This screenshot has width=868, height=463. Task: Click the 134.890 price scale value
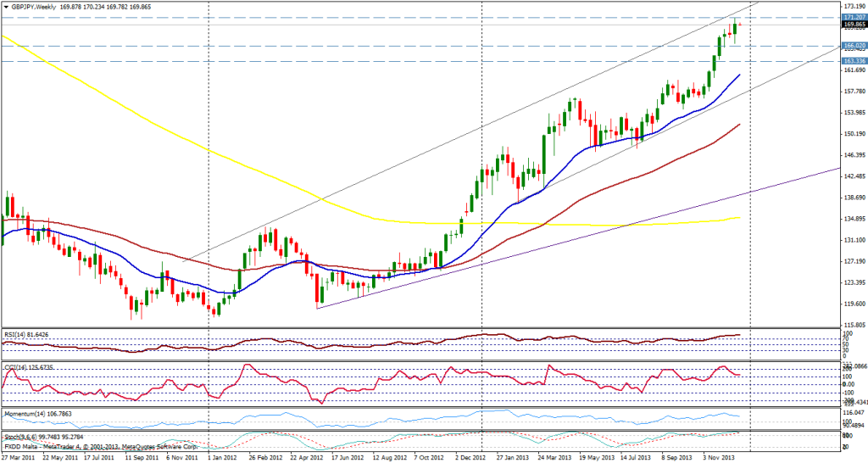pyautogui.click(x=853, y=219)
